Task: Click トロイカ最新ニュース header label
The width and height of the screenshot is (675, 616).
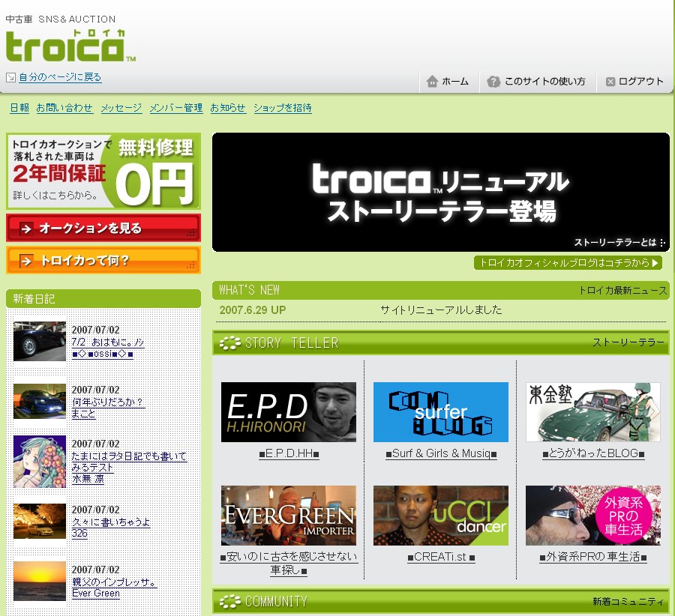Action: [x=623, y=291]
